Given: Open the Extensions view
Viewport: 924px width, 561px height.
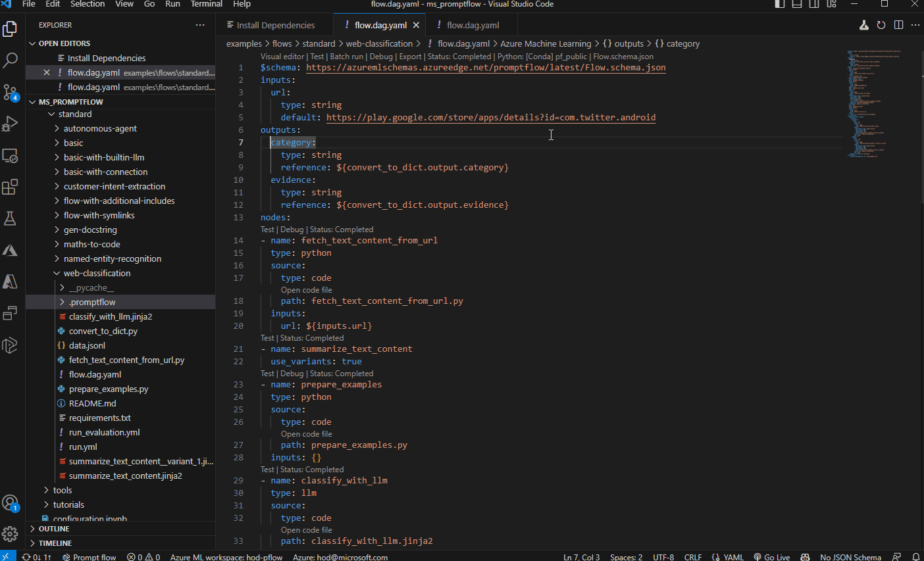Looking at the screenshot, I should click(x=11, y=187).
